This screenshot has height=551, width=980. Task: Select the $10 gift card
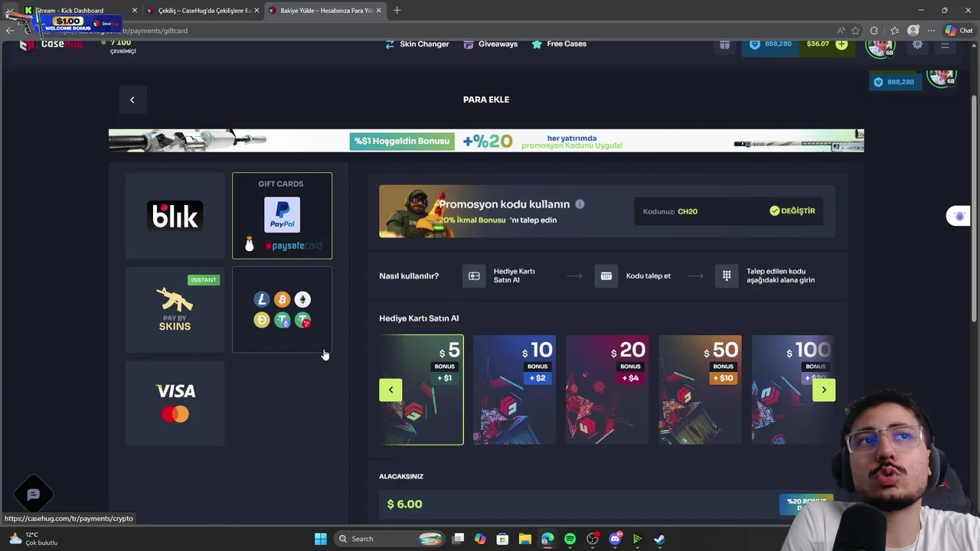coord(514,390)
